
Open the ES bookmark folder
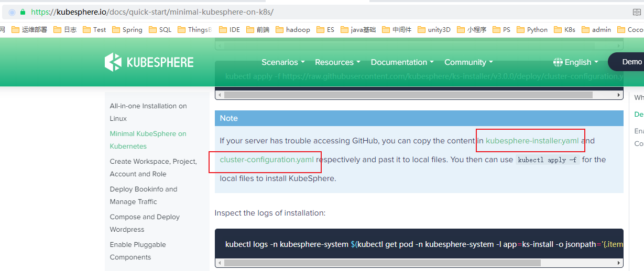point(325,30)
